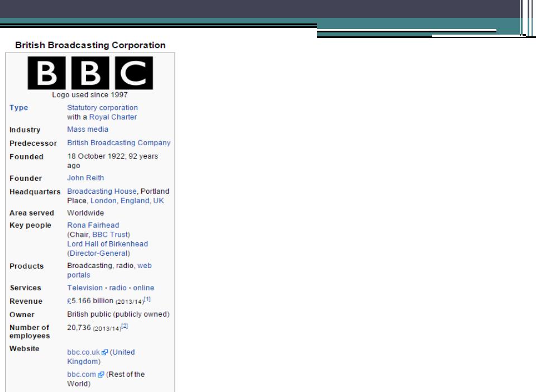Open the England link

click(x=135, y=200)
